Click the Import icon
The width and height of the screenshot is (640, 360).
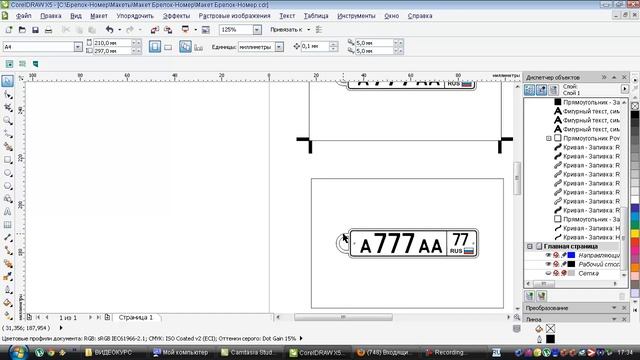coord(155,30)
